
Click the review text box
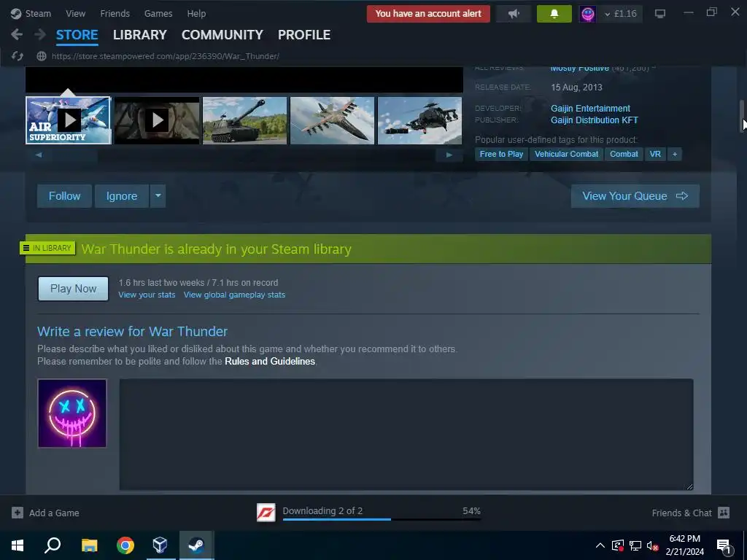[406, 435]
